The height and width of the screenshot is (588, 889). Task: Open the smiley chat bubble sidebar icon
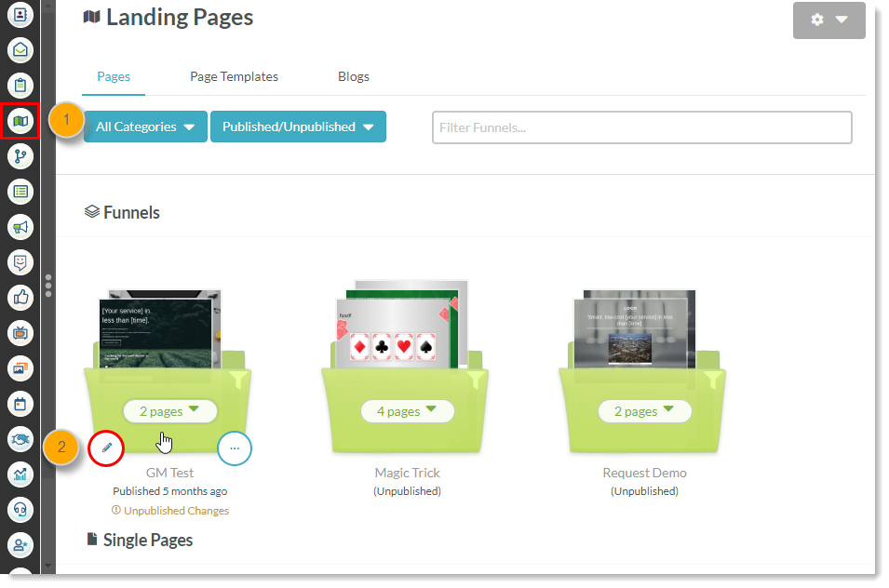tap(20, 262)
